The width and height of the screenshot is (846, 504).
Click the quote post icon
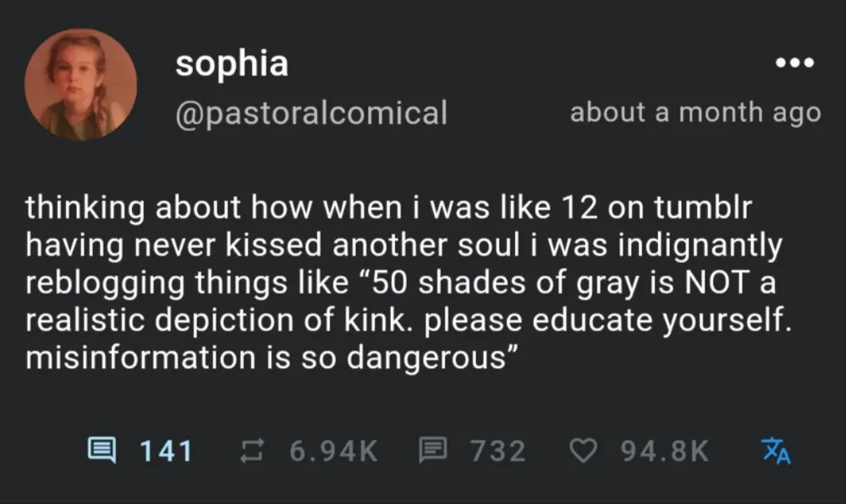[433, 451]
